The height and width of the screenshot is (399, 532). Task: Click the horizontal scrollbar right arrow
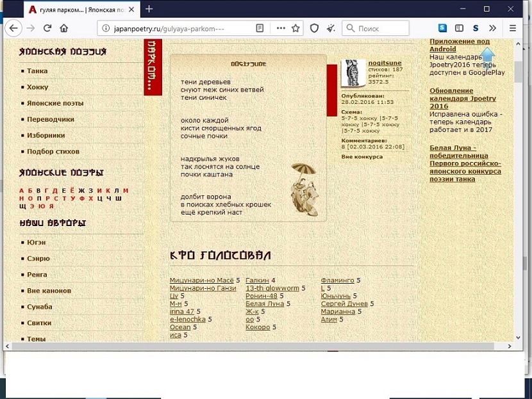[x=510, y=346]
